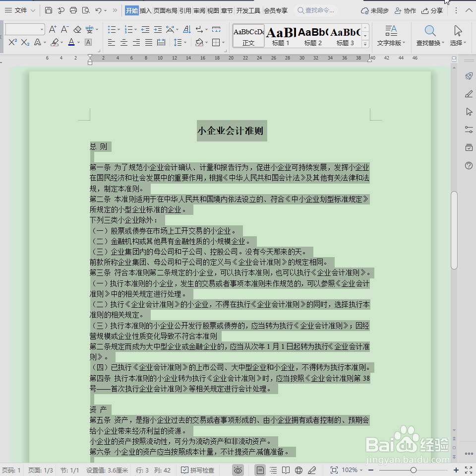Click the borders icon
Screen dimensions: 476x476
point(216,43)
